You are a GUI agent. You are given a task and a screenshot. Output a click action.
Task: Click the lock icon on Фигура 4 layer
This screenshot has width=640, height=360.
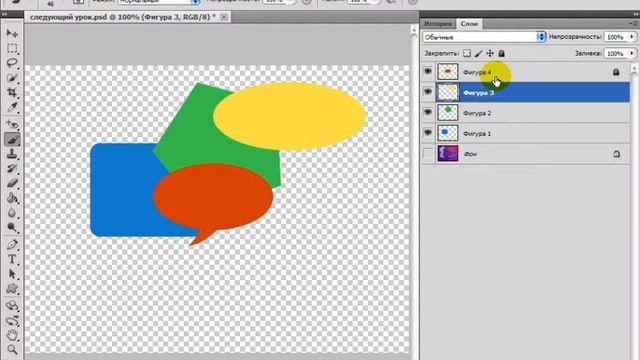[x=616, y=72]
